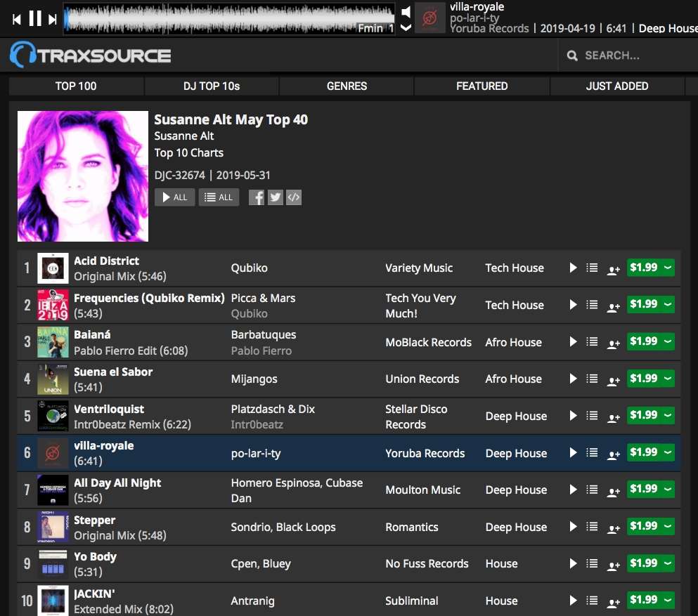This screenshot has height=616, width=698.
Task: Open Susanne Alt artist link under title
Action: click(x=184, y=136)
